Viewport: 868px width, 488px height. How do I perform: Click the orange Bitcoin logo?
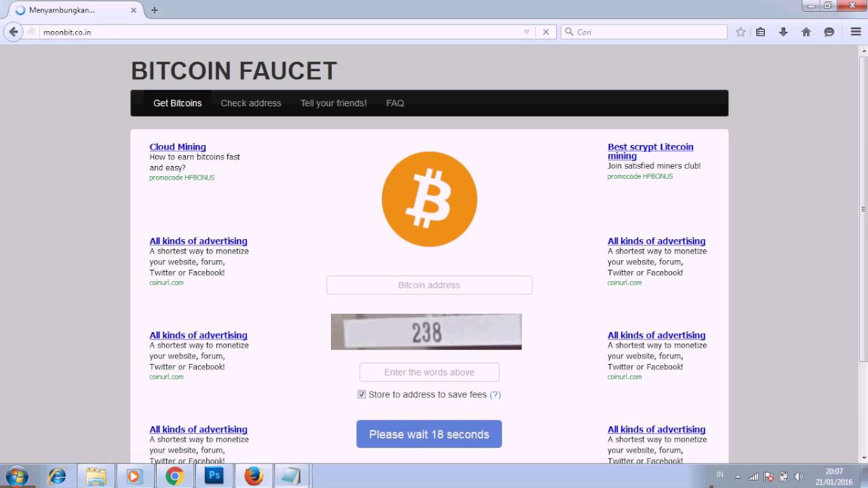pos(429,199)
